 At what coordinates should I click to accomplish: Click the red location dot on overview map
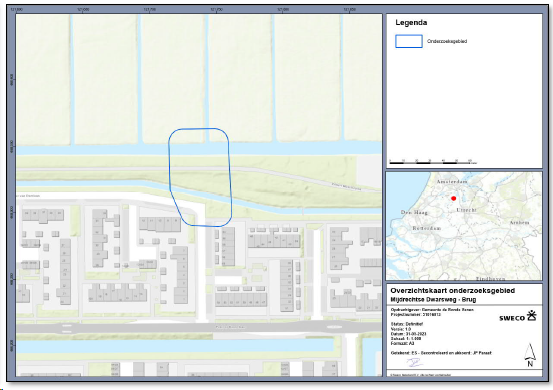[x=454, y=199]
